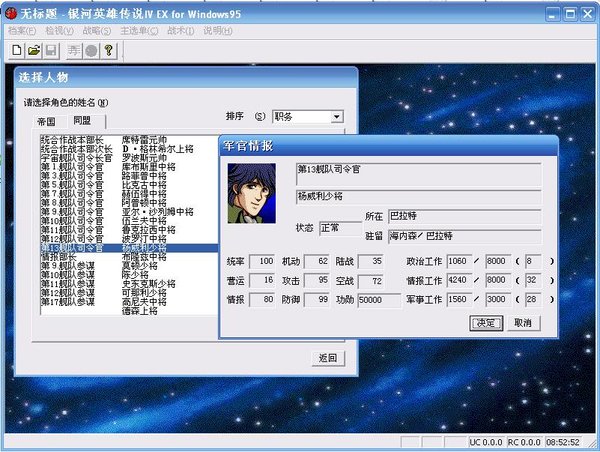Screen dimensions: 600x452
Task: Click the yellow Help question mark icon
Action: (x=108, y=51)
